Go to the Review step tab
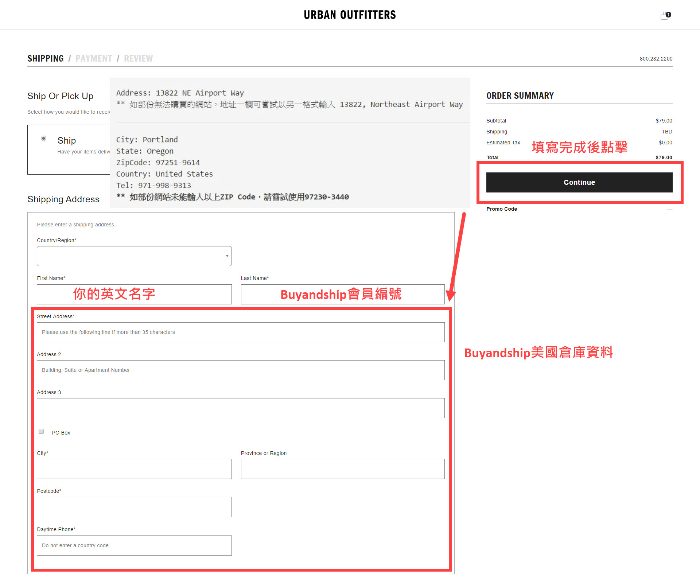 [138, 59]
